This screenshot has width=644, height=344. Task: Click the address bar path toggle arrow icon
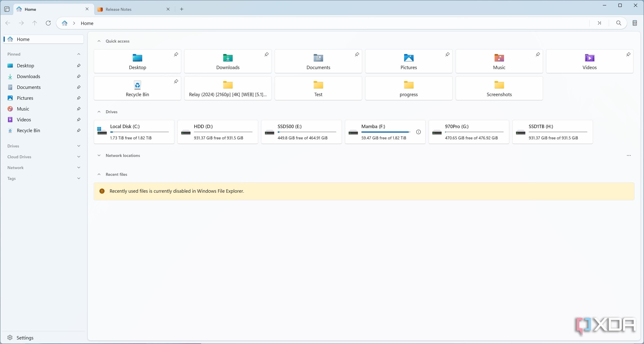pyautogui.click(x=599, y=23)
